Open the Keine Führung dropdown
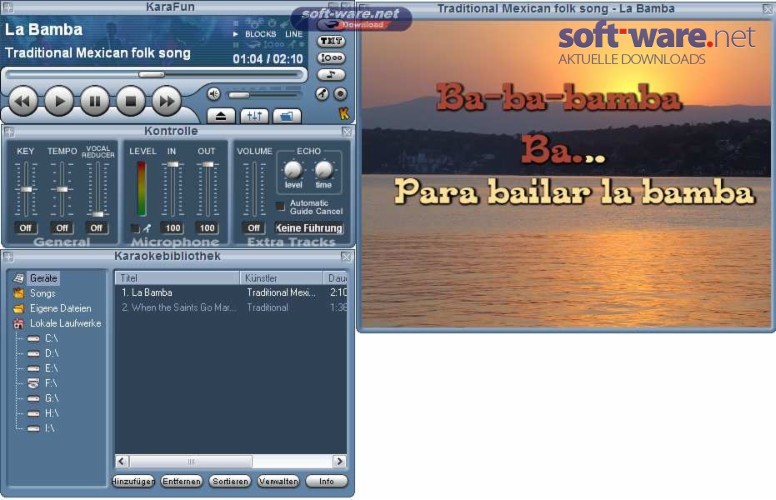This screenshot has height=500, width=776. click(309, 228)
